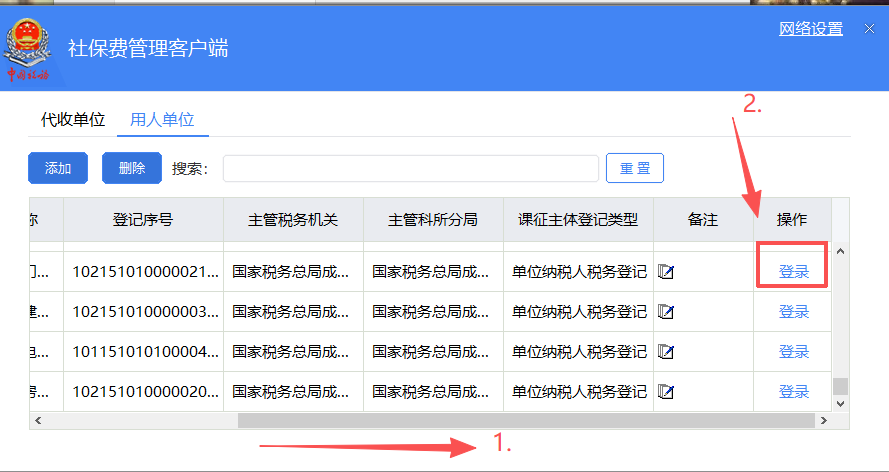Screen dimensions: 889x472
Task: Switch to the 代收单位 tab
Action: (72, 120)
